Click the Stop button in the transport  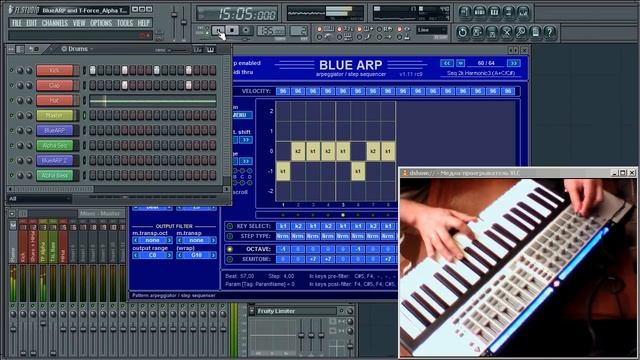point(232,30)
